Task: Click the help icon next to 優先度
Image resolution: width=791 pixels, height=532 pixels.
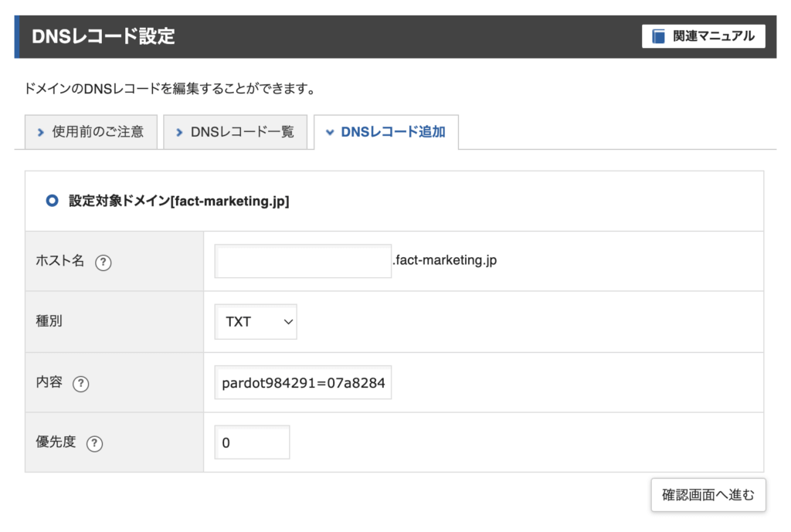Action: pos(94,443)
